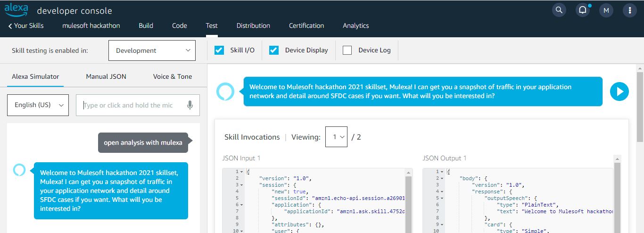The width and height of the screenshot is (644, 233).
Task: Click the microphone icon in utterance box
Action: coord(190,105)
